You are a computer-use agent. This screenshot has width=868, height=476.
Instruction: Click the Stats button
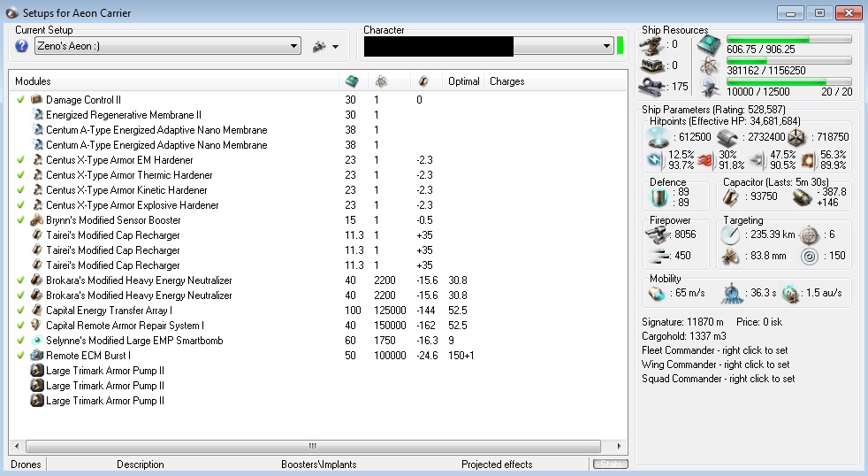coord(610,464)
